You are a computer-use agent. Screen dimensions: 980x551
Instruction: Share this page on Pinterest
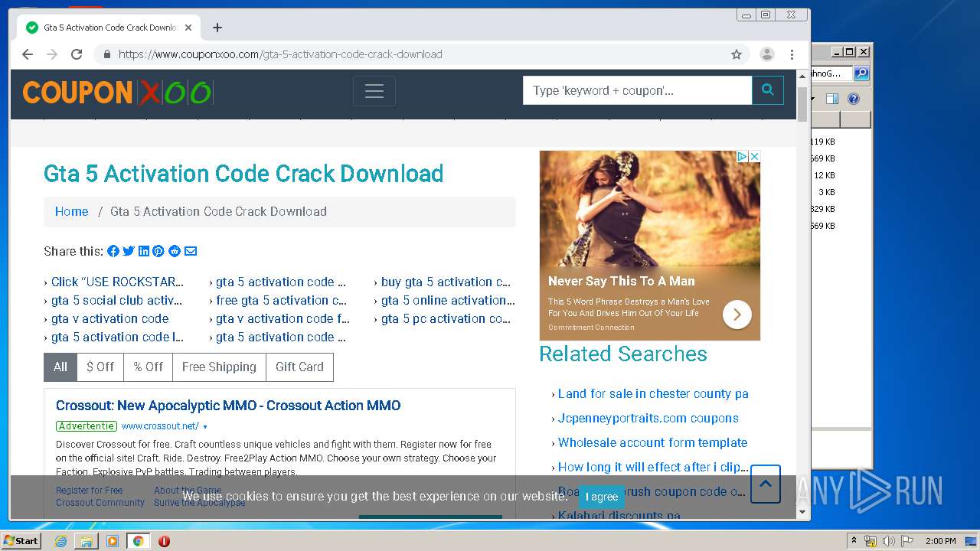(x=158, y=251)
